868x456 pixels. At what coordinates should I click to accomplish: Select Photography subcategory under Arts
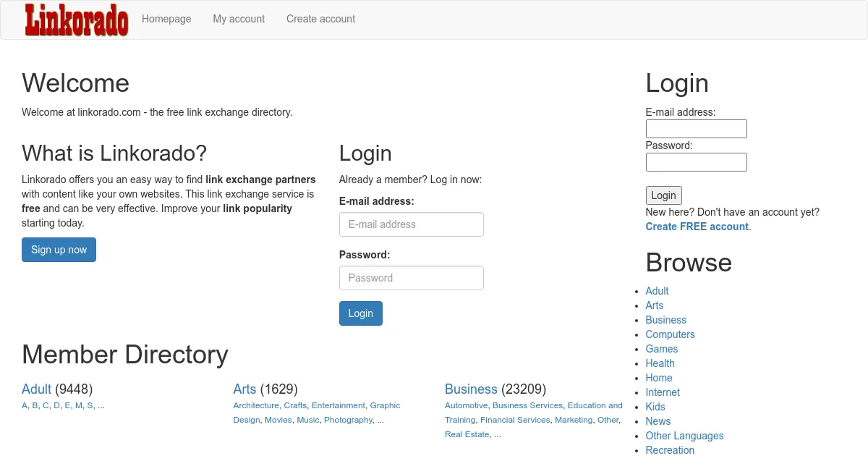[x=348, y=420]
